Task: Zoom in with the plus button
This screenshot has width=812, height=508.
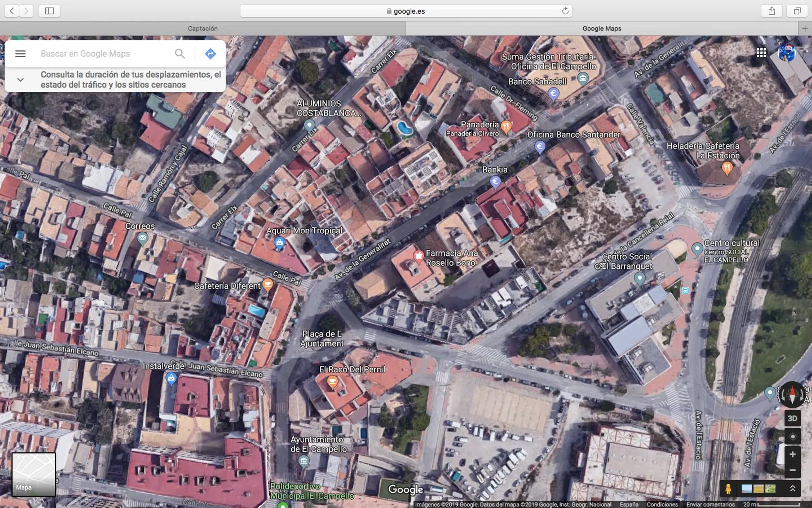Action: 792,454
